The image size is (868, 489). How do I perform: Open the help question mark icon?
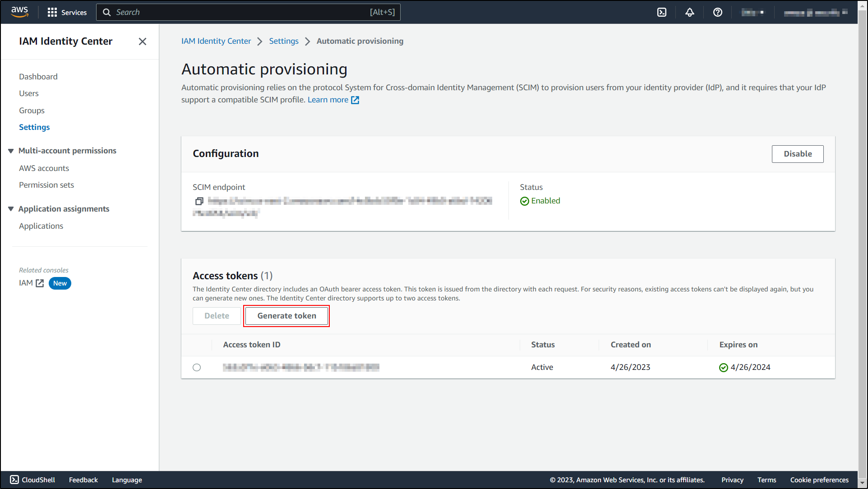pos(718,12)
